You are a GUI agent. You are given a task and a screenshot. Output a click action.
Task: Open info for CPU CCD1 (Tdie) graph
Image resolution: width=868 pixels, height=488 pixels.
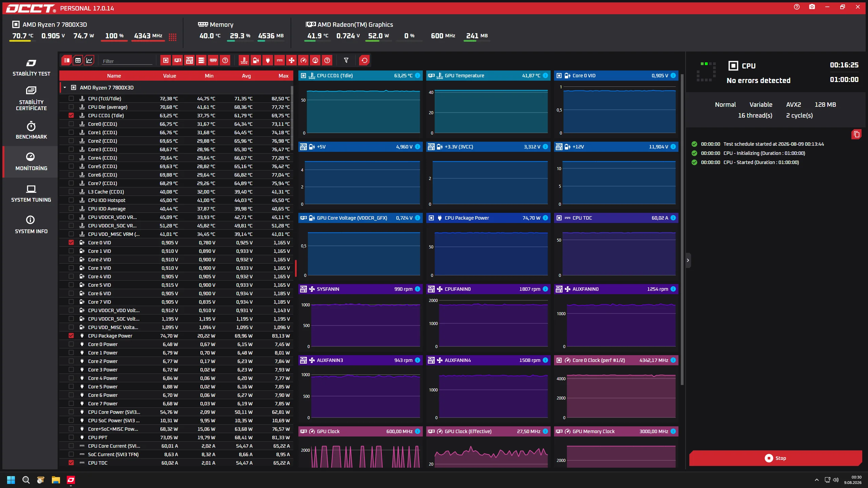click(418, 76)
